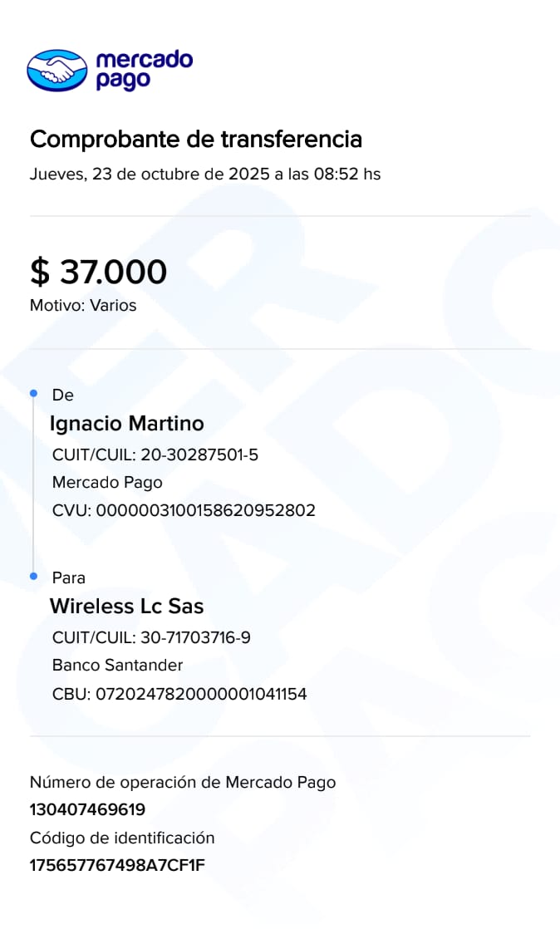This screenshot has width=560, height=929.
Task: Click the Motivo: Varios text
Action: click(x=83, y=306)
